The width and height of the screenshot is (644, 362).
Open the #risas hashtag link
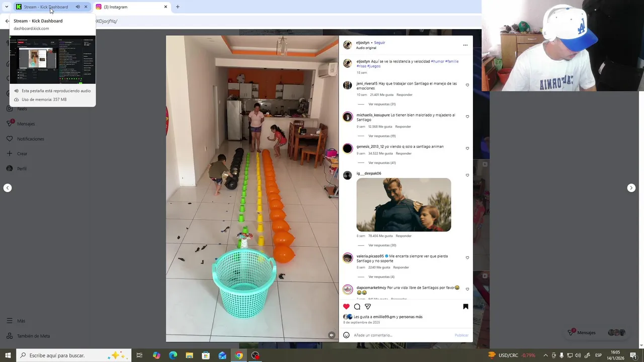tap(361, 66)
